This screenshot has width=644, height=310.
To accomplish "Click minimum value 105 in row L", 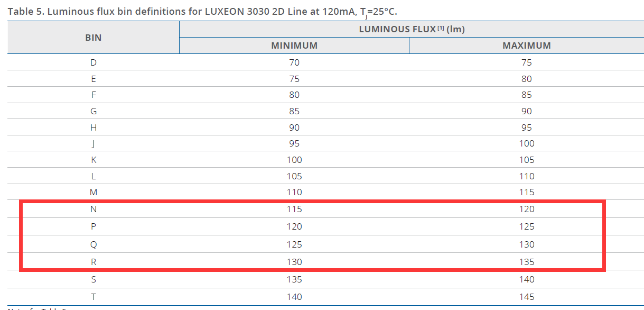I will (294, 176).
